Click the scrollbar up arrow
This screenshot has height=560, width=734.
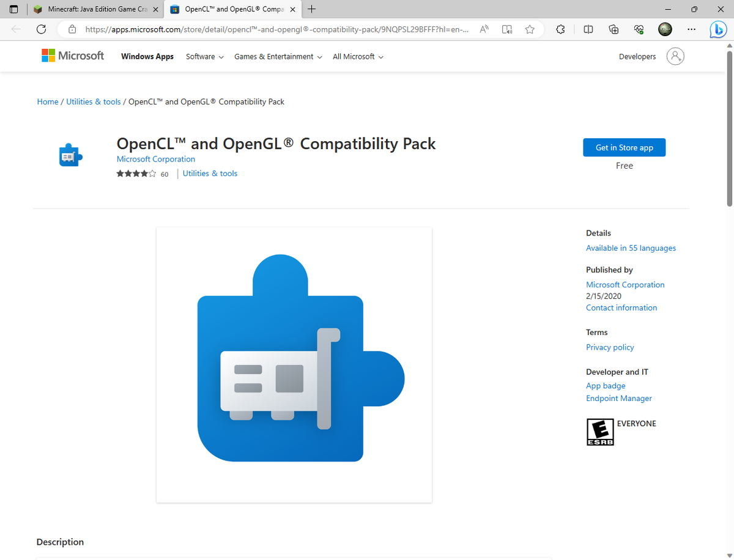pos(729,46)
